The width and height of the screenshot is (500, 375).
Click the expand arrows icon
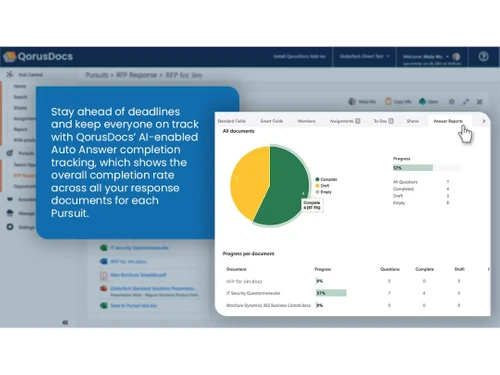[x=466, y=101]
